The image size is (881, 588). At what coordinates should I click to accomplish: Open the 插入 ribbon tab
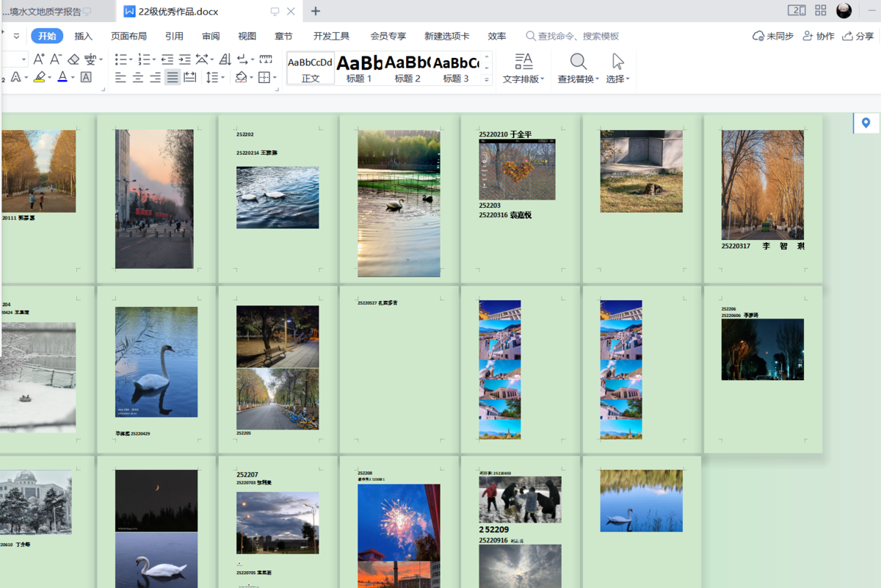[84, 36]
